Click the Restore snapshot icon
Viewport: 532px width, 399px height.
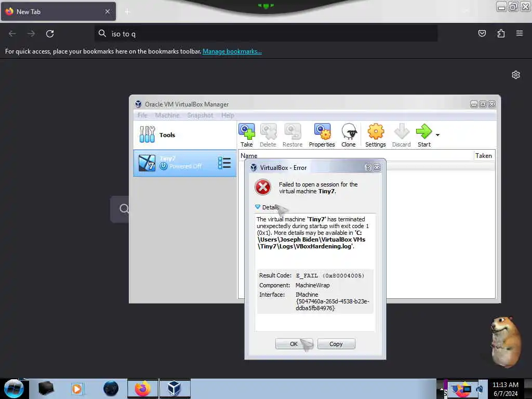(x=292, y=135)
